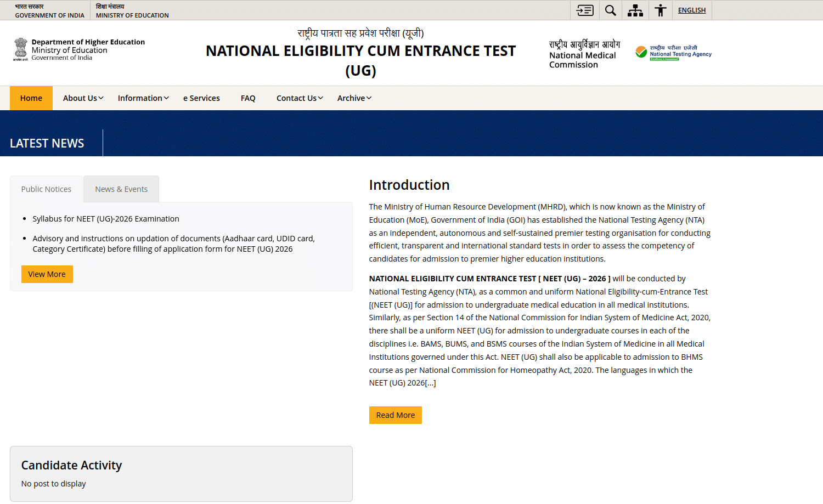Go to the Home menu item
The width and height of the screenshot is (823, 504).
coord(31,98)
